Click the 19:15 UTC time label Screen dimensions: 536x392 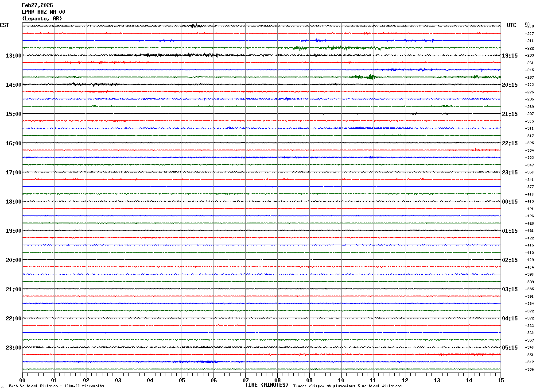click(x=509, y=56)
